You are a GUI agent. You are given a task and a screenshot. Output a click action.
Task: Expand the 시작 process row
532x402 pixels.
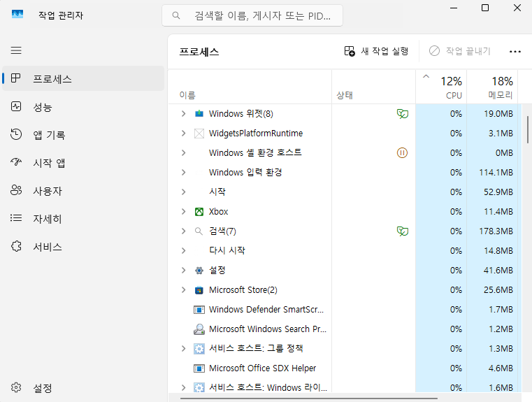pos(184,192)
